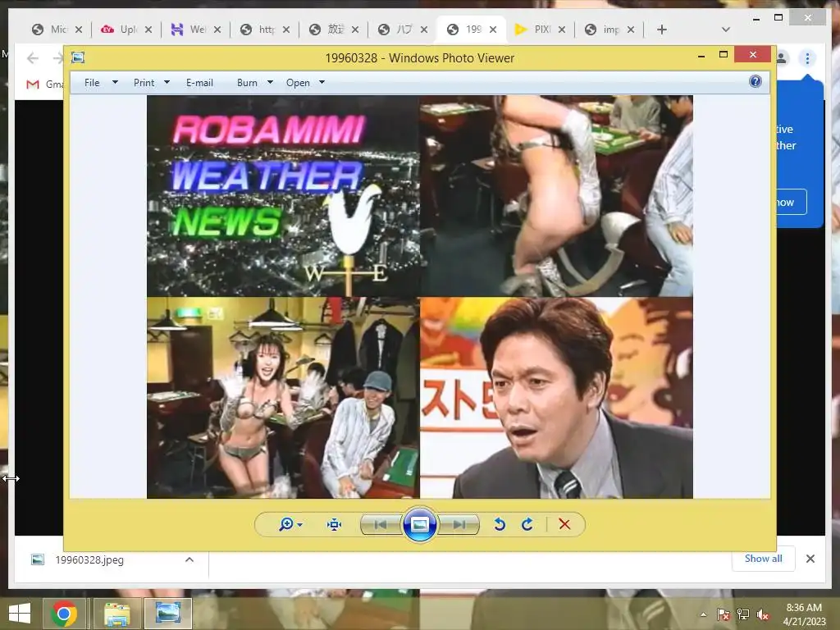This screenshot has width=840, height=630.
Task: Start the slide show with center button
Action: pos(419,524)
